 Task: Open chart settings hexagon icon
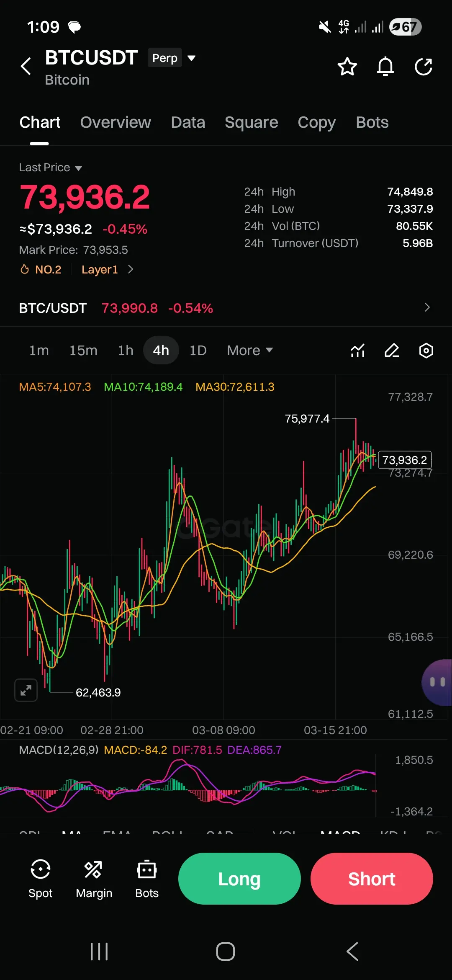[426, 350]
